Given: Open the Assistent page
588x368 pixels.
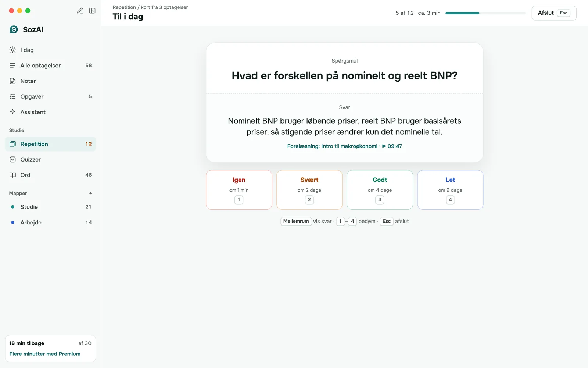Looking at the screenshot, I should [x=50, y=112].
